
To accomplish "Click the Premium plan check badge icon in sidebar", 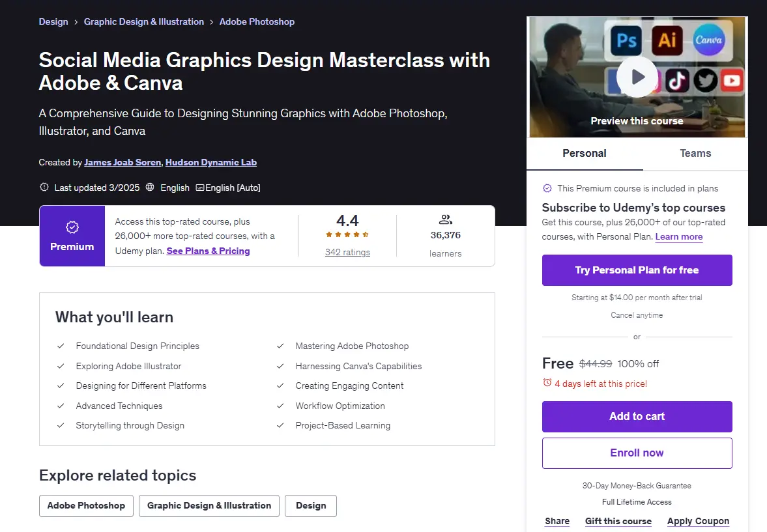I will pyautogui.click(x=547, y=188).
